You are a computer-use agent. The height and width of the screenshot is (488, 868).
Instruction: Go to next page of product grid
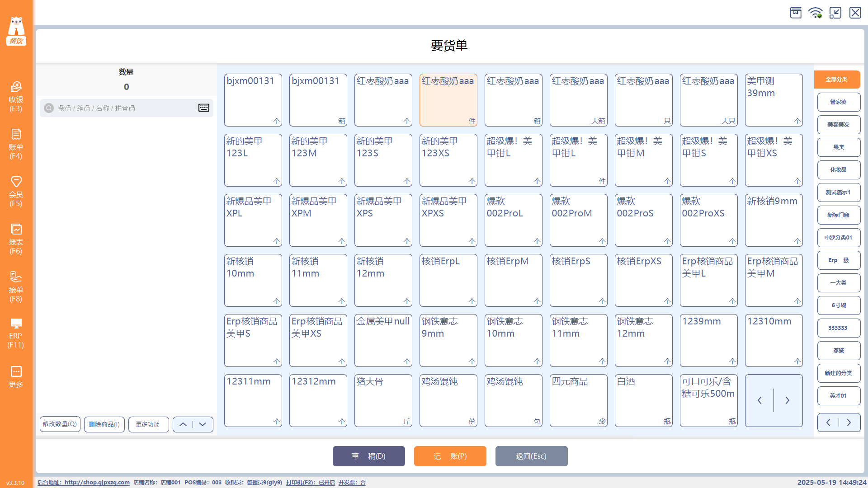(788, 400)
